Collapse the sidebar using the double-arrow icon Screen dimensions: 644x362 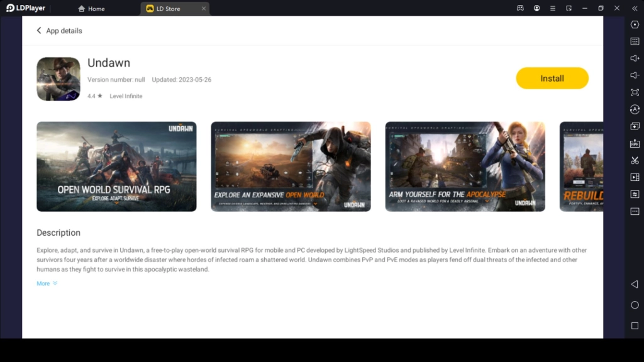pyautogui.click(x=635, y=8)
